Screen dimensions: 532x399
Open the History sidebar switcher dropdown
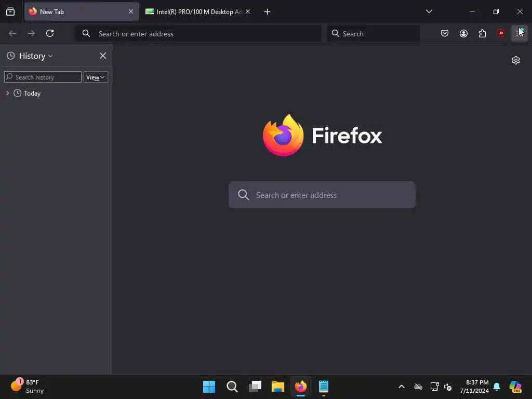point(35,56)
